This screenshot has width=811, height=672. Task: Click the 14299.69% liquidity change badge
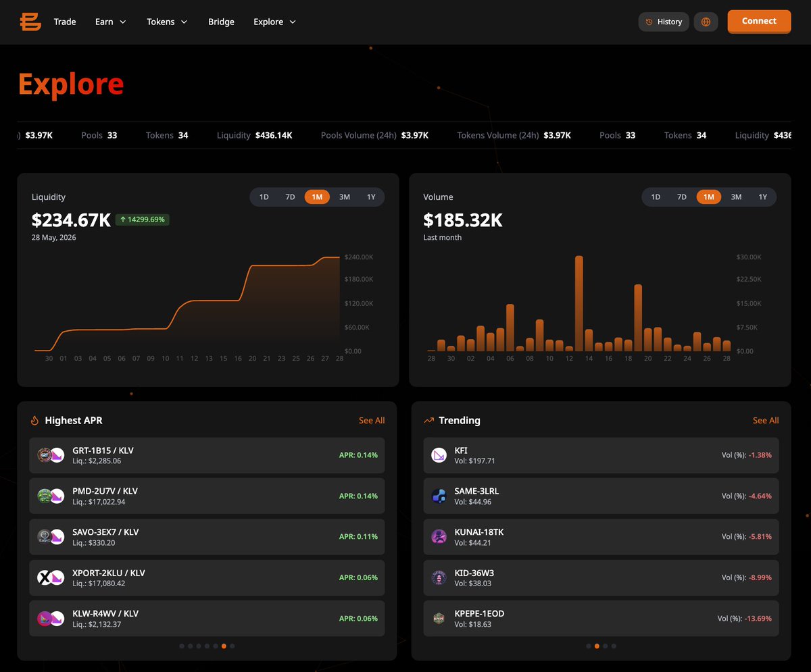point(143,219)
